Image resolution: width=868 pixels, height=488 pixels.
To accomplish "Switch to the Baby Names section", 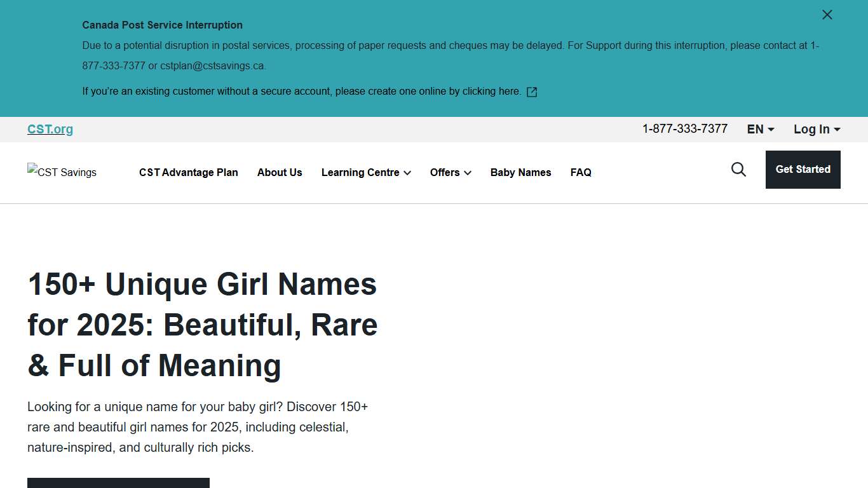I will pos(520,172).
